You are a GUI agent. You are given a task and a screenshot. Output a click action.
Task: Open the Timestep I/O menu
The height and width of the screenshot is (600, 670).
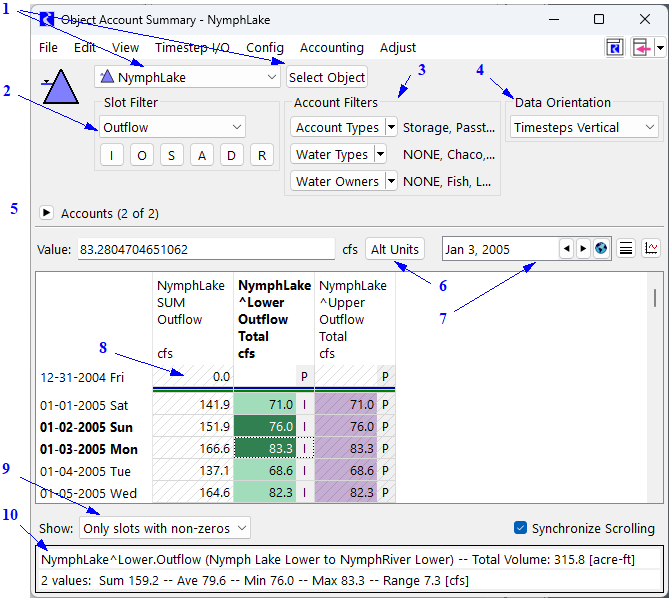pos(191,47)
